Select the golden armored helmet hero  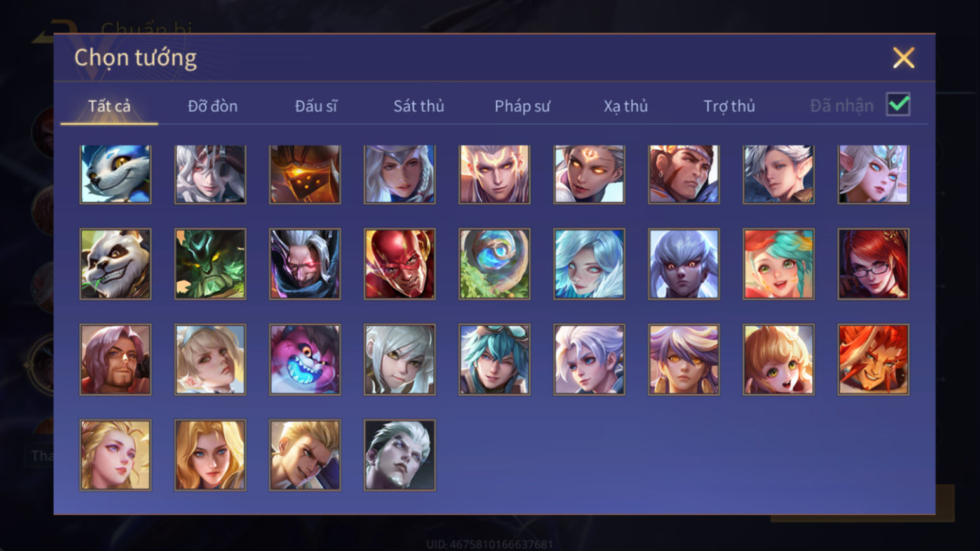305,174
